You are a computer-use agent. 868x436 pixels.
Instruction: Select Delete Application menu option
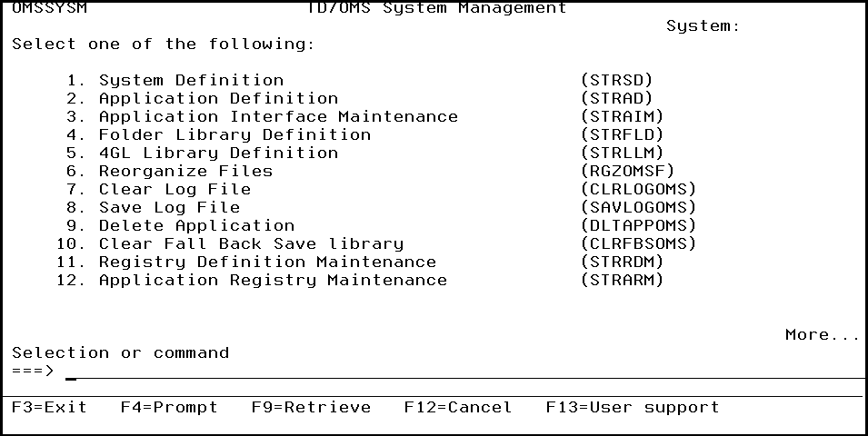(196, 225)
